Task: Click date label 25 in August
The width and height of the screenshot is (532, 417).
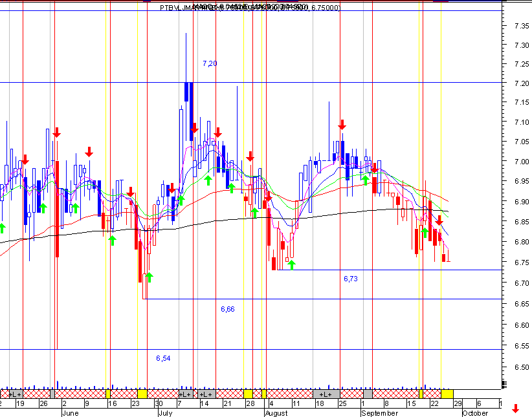Action: pos(342,403)
